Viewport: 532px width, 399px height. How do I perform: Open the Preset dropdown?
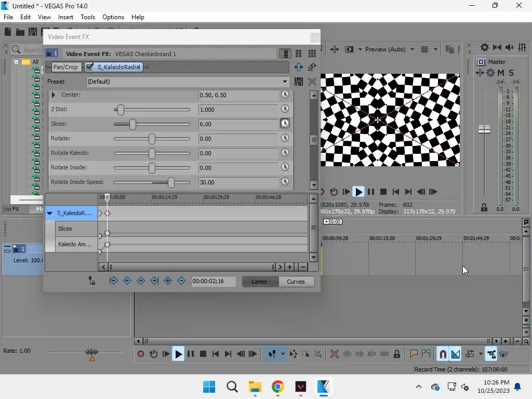[x=285, y=82]
